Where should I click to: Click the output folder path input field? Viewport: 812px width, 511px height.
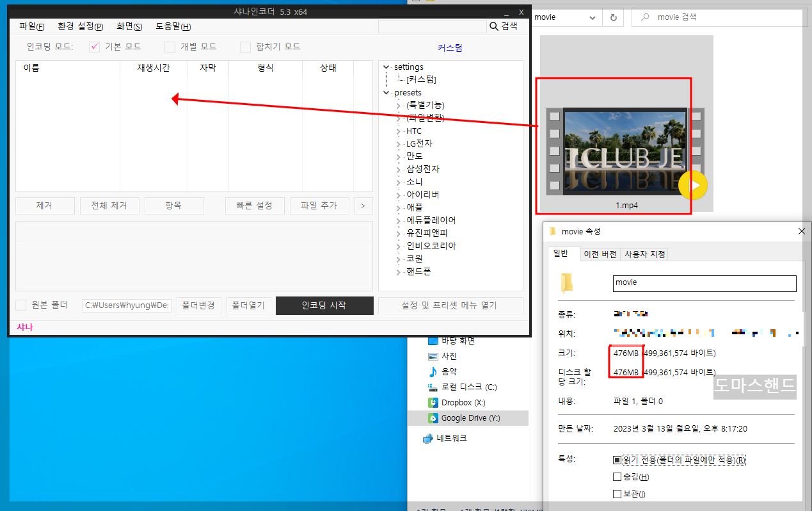coord(126,305)
